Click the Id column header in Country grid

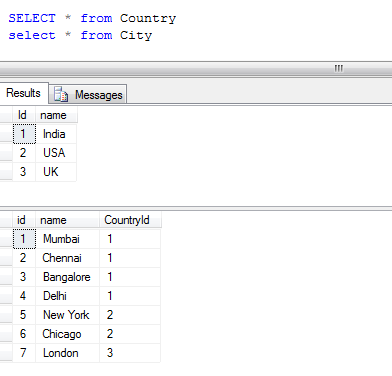pos(24,115)
